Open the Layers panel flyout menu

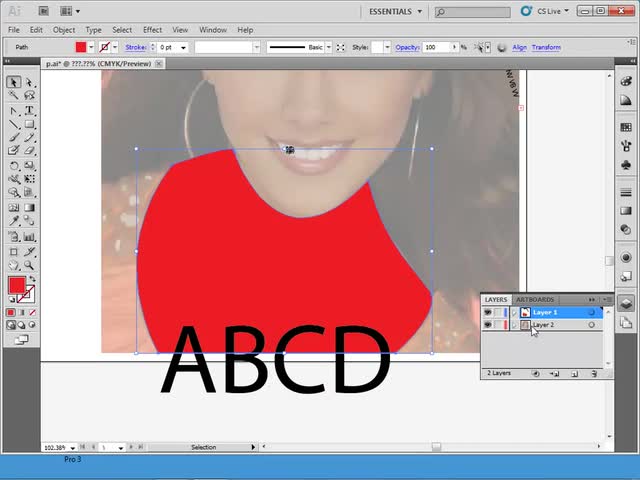tap(607, 300)
